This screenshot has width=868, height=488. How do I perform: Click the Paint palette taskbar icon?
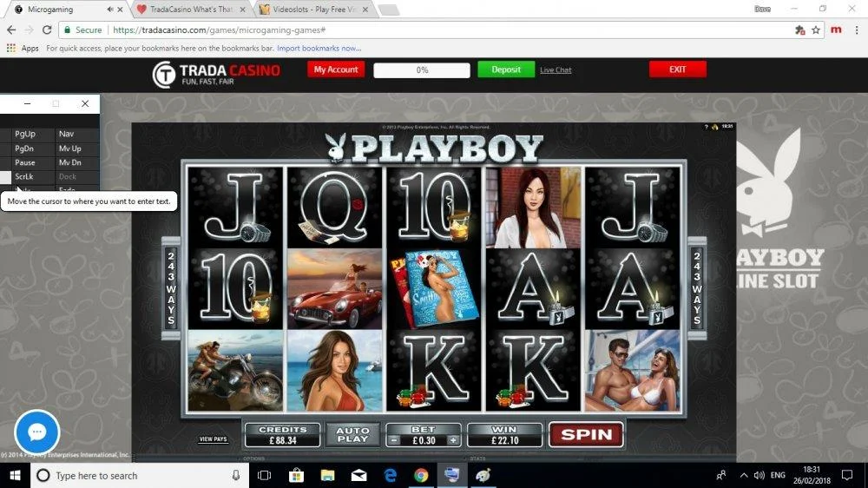click(483, 475)
